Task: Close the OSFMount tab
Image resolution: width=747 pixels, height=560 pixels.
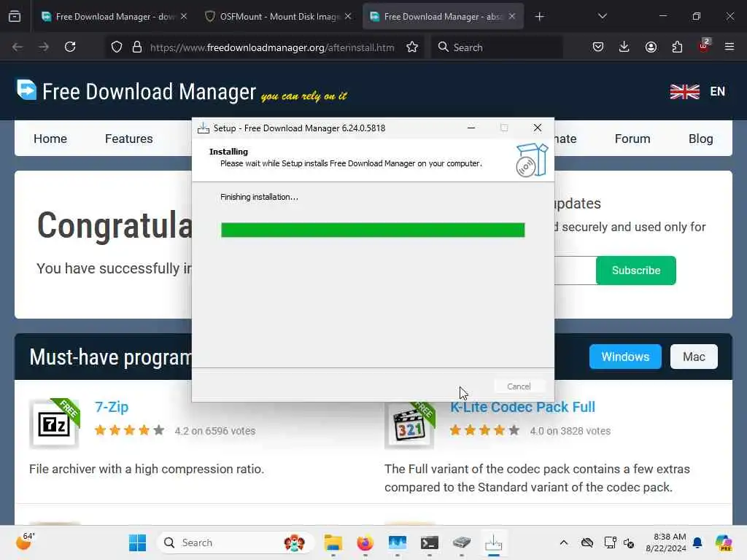Action: click(348, 16)
